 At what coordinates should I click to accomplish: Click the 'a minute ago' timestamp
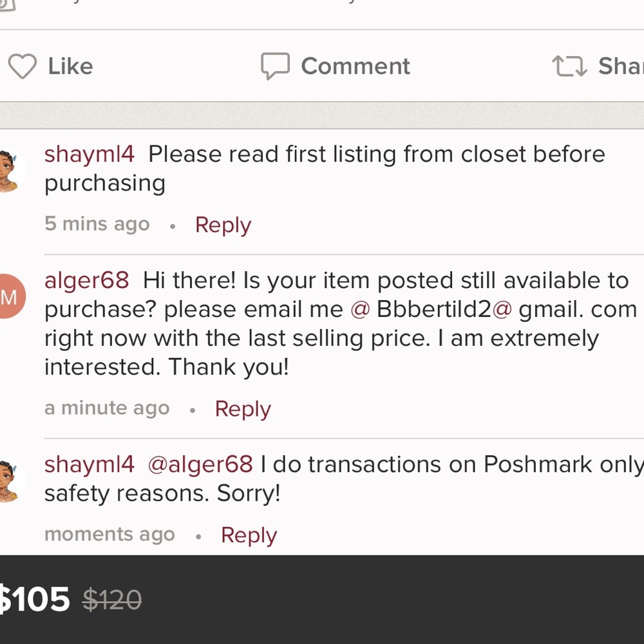(106, 407)
